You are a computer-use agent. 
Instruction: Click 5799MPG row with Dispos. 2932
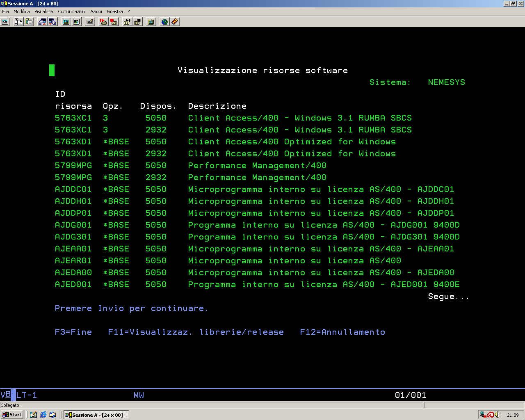(x=191, y=177)
